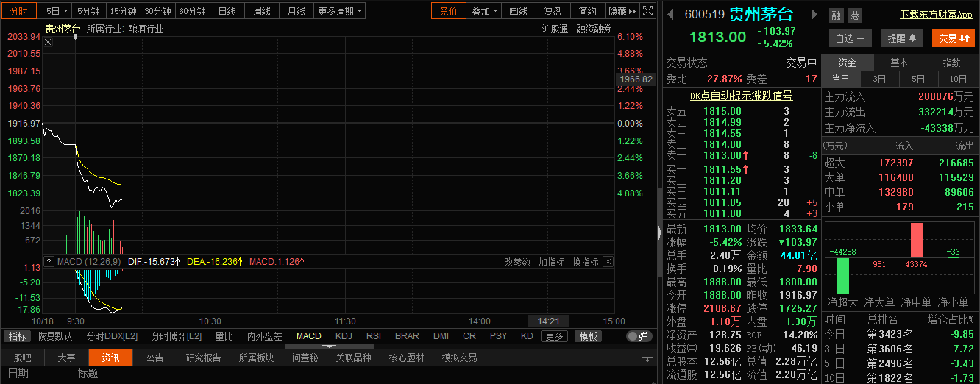This screenshot has height=384, width=980.
Task: Remove from watchlist with 自选 button
Action: [x=850, y=38]
